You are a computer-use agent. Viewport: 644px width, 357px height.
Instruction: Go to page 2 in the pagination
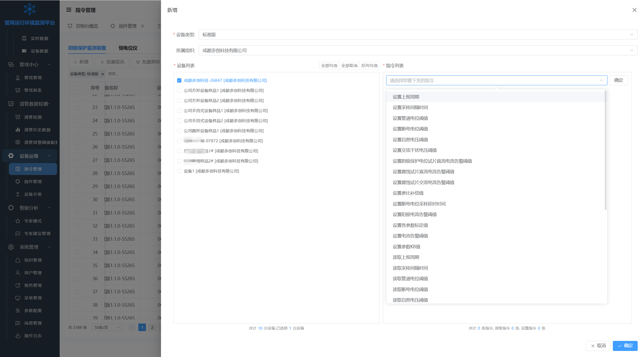click(152, 327)
